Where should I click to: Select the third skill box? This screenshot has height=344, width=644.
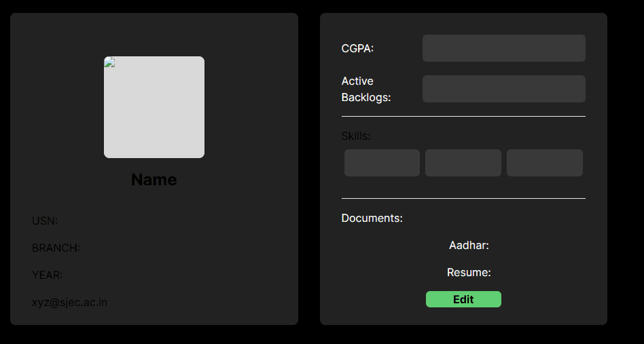click(544, 163)
